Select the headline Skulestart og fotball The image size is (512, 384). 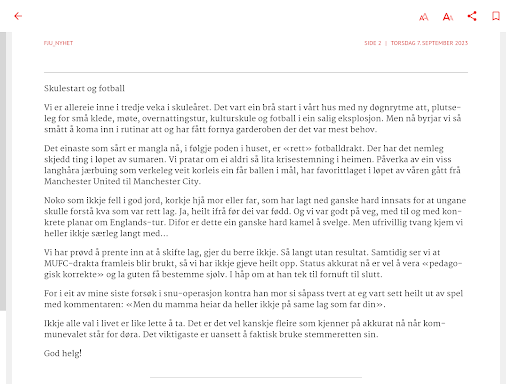coord(84,88)
